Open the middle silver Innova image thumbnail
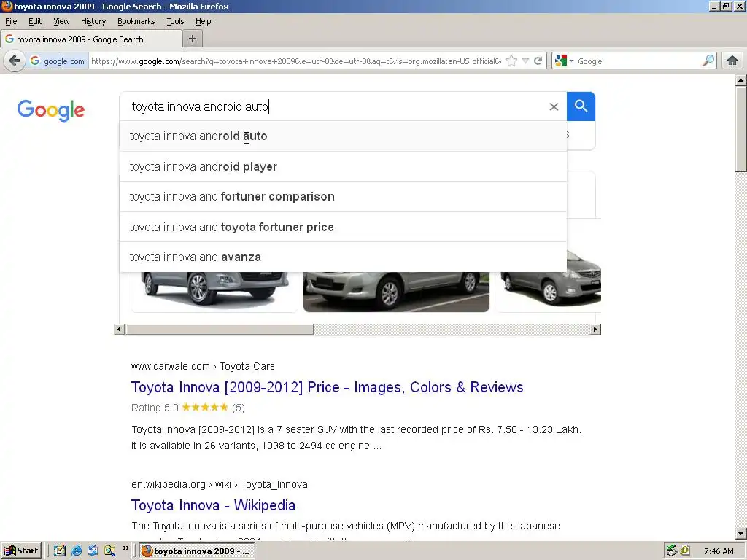The width and height of the screenshot is (747, 560). pos(396,292)
